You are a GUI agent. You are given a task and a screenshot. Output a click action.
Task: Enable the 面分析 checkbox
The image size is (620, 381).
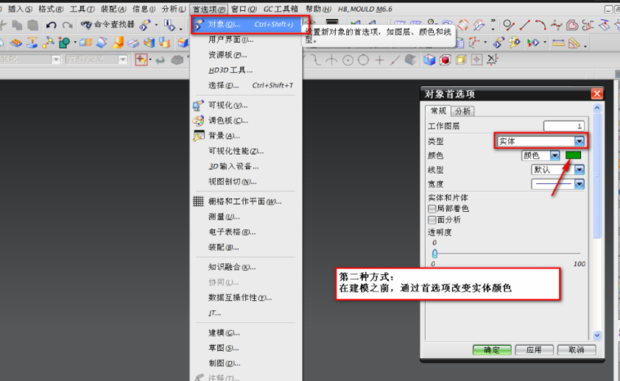[432, 220]
